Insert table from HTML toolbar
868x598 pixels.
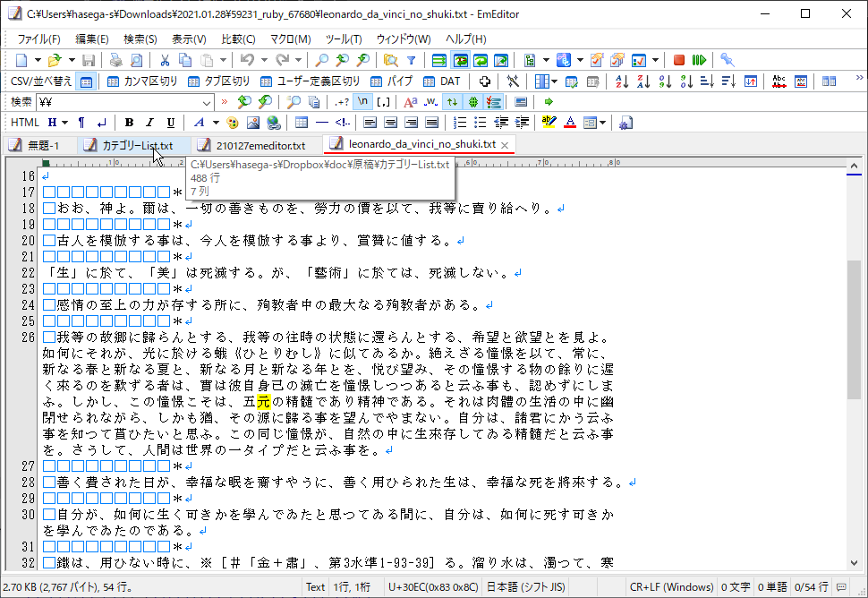(x=302, y=123)
